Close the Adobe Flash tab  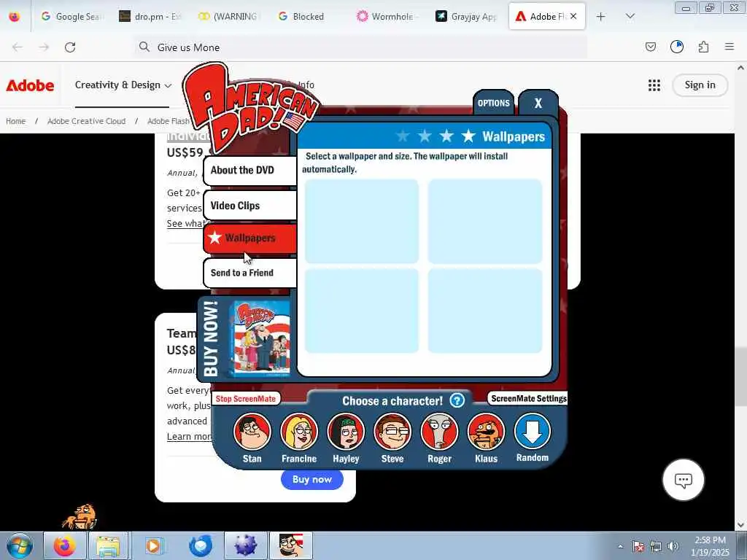coord(573,16)
